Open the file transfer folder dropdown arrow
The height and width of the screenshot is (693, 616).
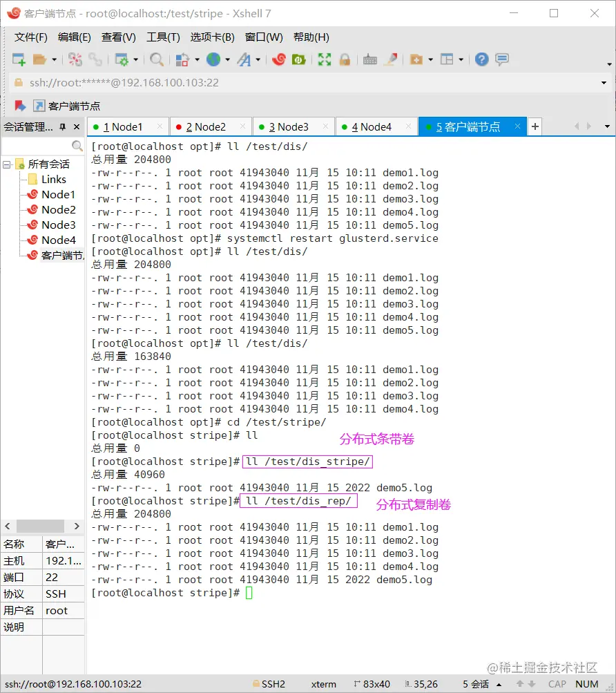click(x=430, y=59)
